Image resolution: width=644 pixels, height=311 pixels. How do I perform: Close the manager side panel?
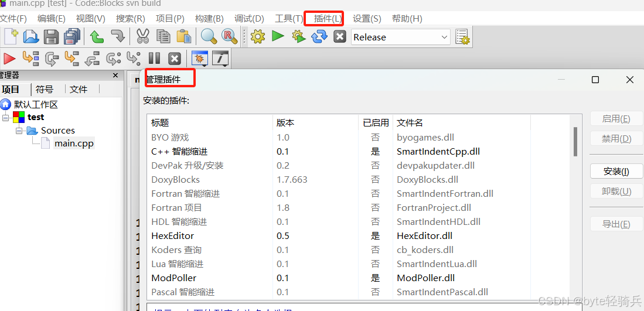(x=116, y=76)
